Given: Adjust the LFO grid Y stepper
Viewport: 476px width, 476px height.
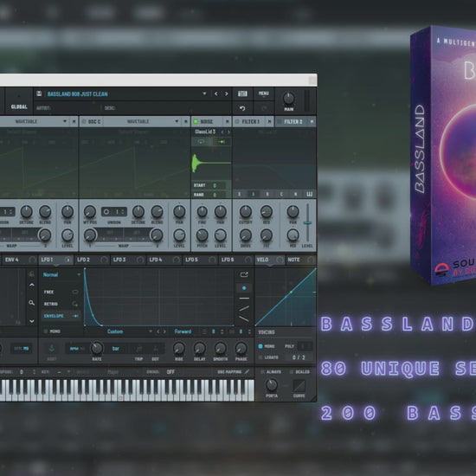Looking at the screenshot, I should coord(249,331).
